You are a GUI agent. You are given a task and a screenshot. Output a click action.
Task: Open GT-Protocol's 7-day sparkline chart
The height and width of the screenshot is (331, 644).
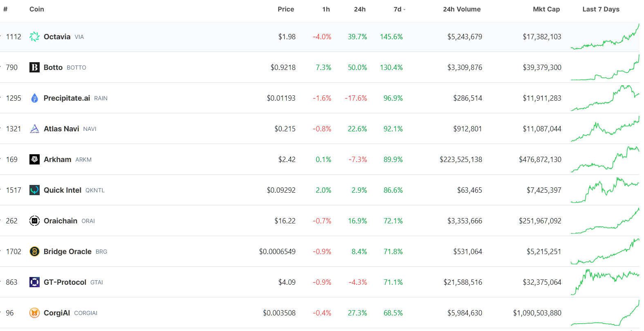(x=605, y=282)
